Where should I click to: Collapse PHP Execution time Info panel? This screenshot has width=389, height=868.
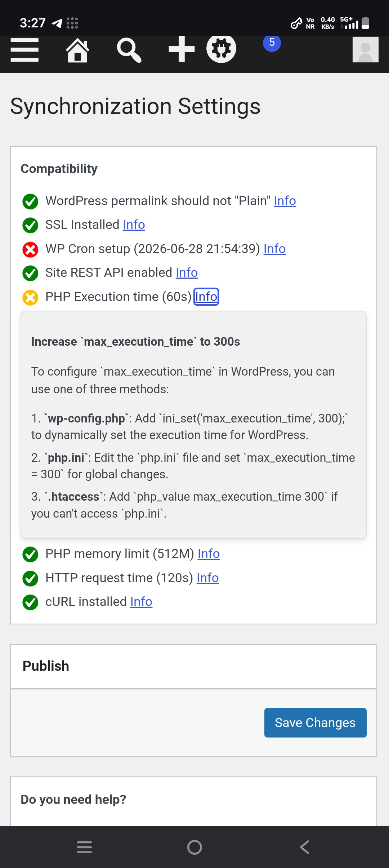pyautogui.click(x=206, y=297)
